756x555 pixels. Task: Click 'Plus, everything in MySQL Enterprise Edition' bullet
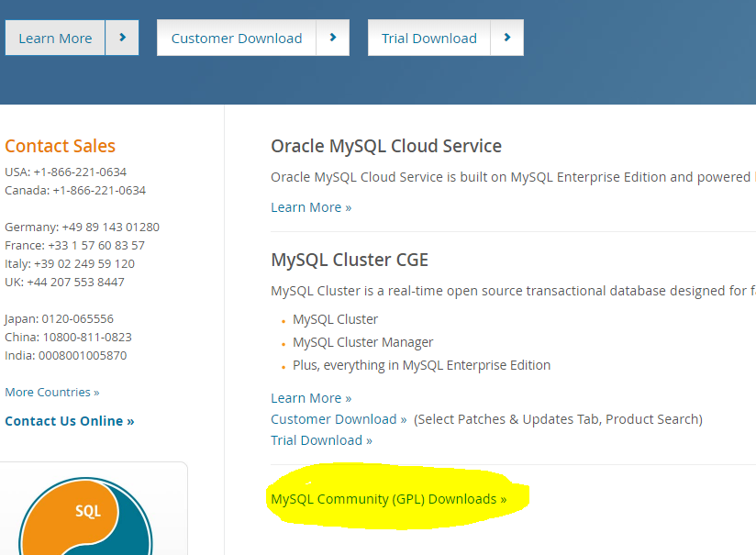point(421,365)
